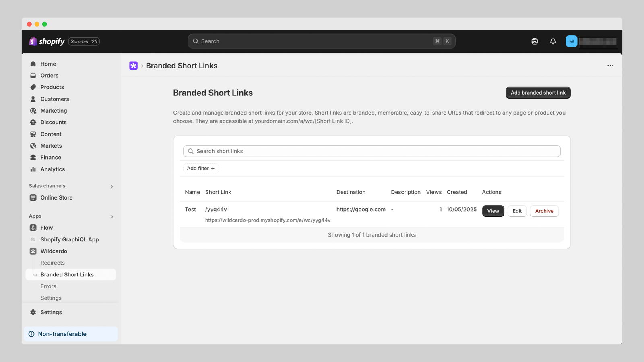Image resolution: width=644 pixels, height=362 pixels.
Task: Expand the Sales channels section chevron
Action: point(111,187)
